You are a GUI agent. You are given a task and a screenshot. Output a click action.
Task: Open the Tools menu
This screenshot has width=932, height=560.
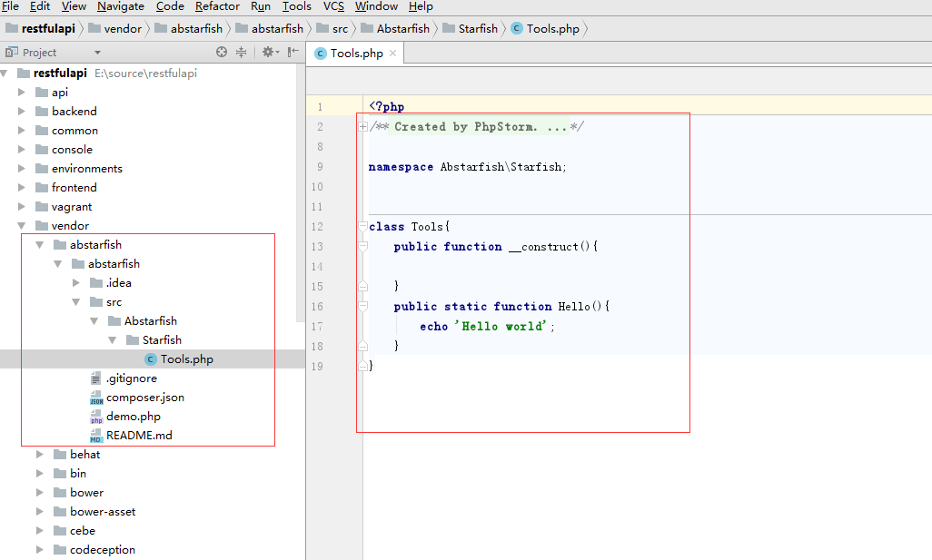click(x=297, y=6)
